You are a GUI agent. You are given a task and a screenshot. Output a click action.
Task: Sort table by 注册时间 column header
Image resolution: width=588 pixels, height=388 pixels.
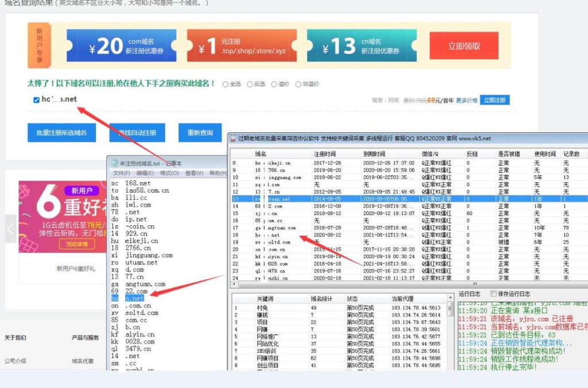point(325,154)
